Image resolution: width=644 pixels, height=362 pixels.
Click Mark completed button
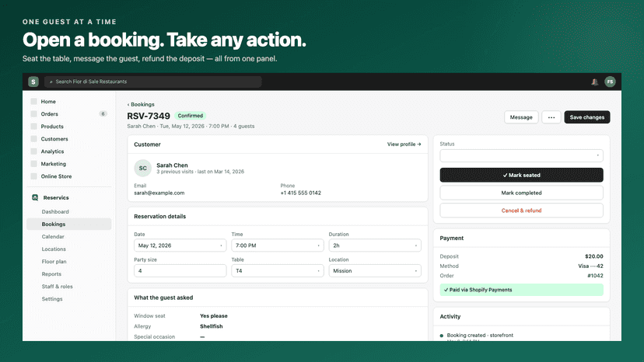pyautogui.click(x=521, y=193)
